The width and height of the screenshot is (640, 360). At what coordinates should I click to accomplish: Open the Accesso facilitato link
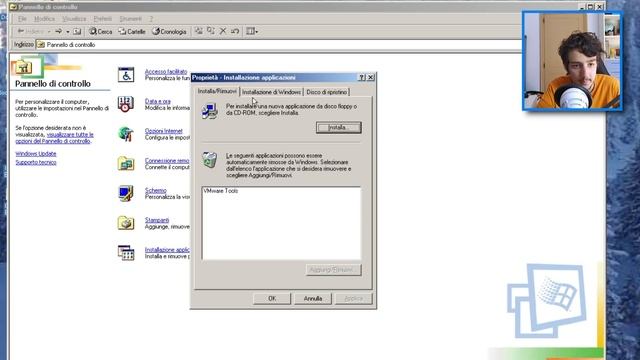coord(166,71)
